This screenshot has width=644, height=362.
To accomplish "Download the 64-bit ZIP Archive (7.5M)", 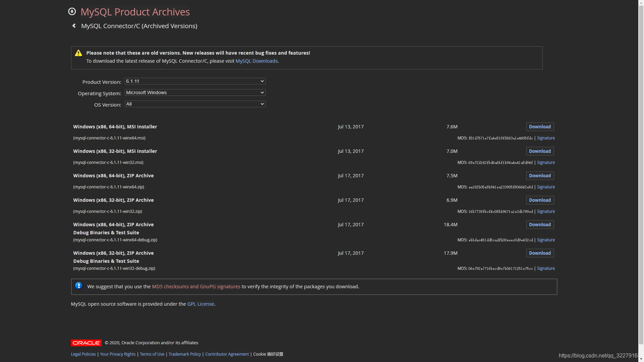I will point(540,176).
